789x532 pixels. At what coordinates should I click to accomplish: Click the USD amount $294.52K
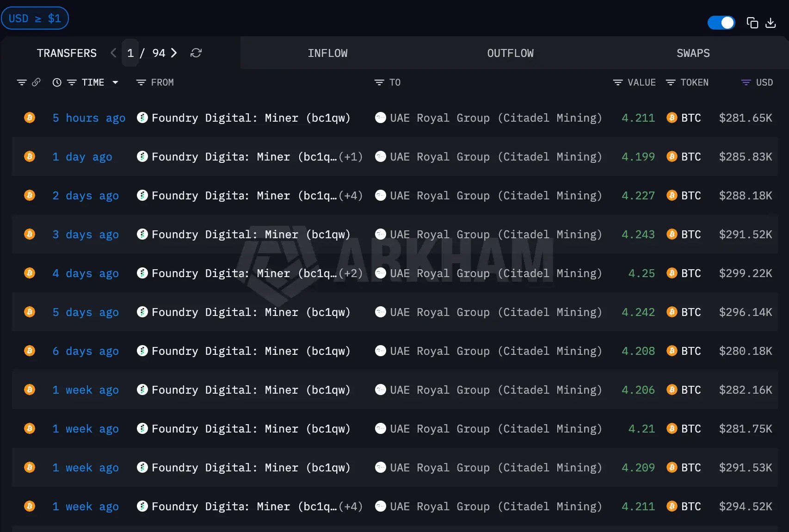pyautogui.click(x=746, y=507)
